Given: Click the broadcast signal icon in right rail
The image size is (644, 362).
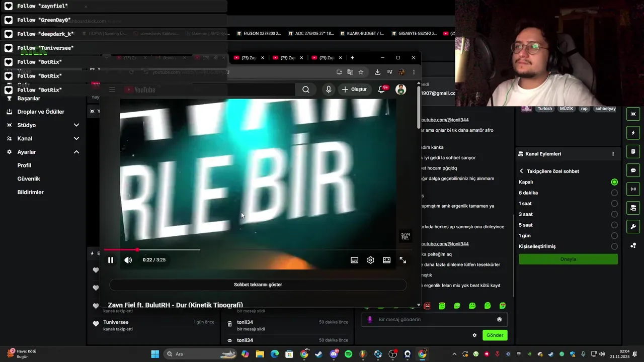Looking at the screenshot, I should click(x=633, y=189).
